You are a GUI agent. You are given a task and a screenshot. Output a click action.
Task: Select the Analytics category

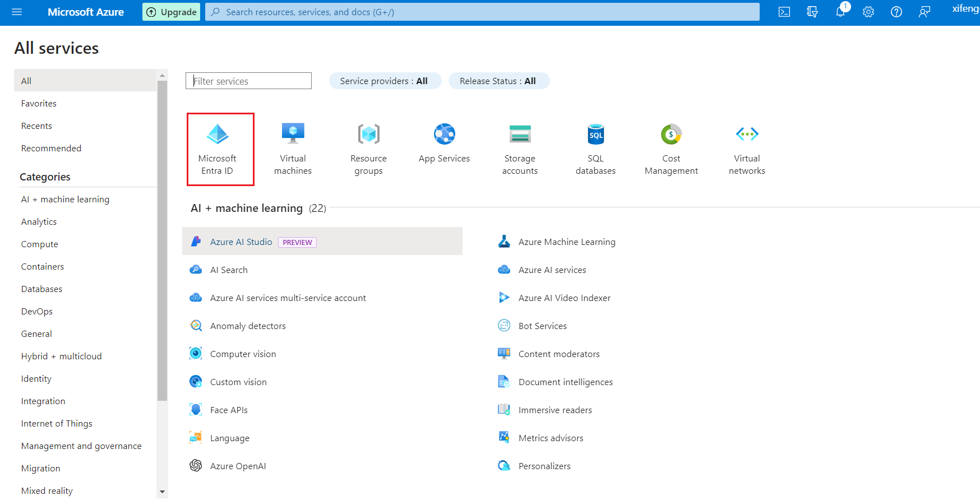[x=39, y=221]
